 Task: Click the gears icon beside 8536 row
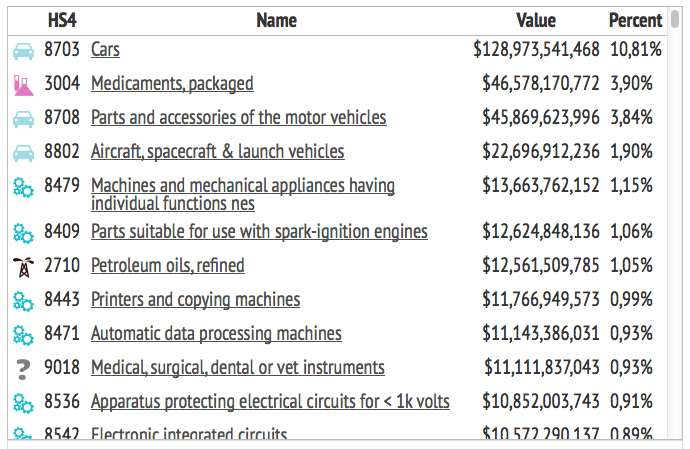click(22, 402)
